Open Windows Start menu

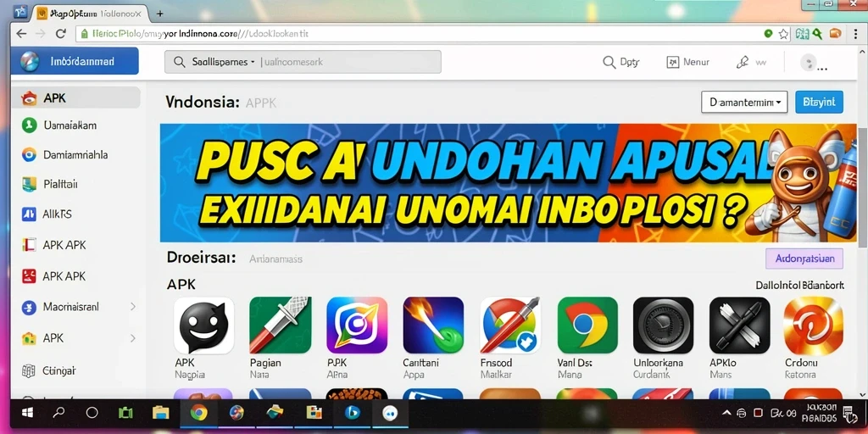(26, 413)
